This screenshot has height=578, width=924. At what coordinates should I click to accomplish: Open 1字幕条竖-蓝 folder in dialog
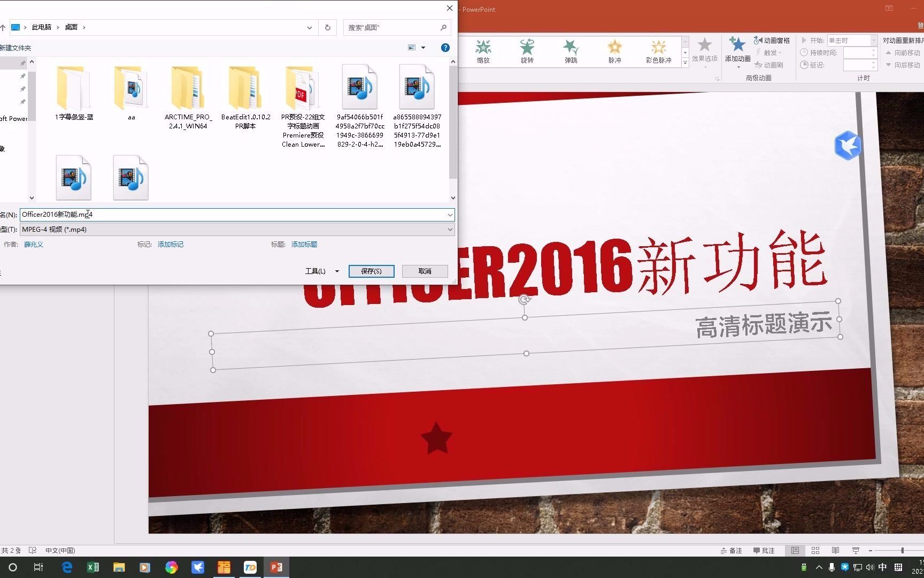coord(74,93)
